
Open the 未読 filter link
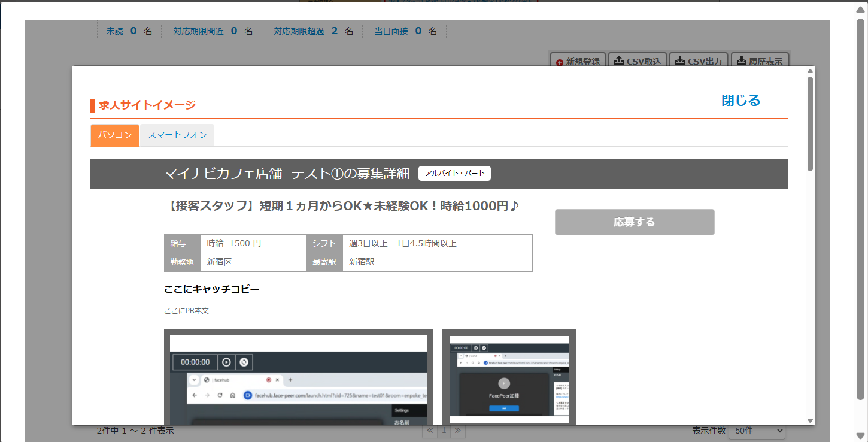point(114,31)
